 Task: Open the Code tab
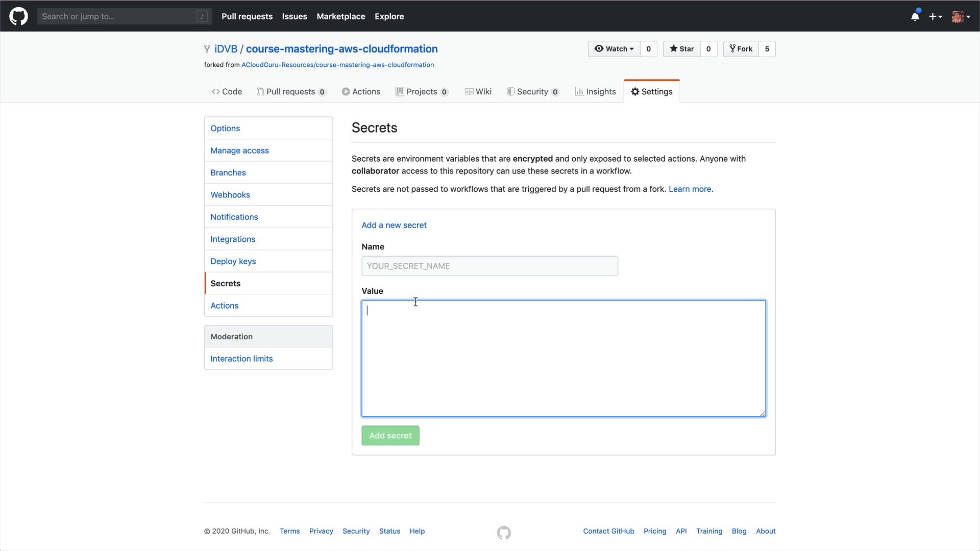(x=227, y=92)
